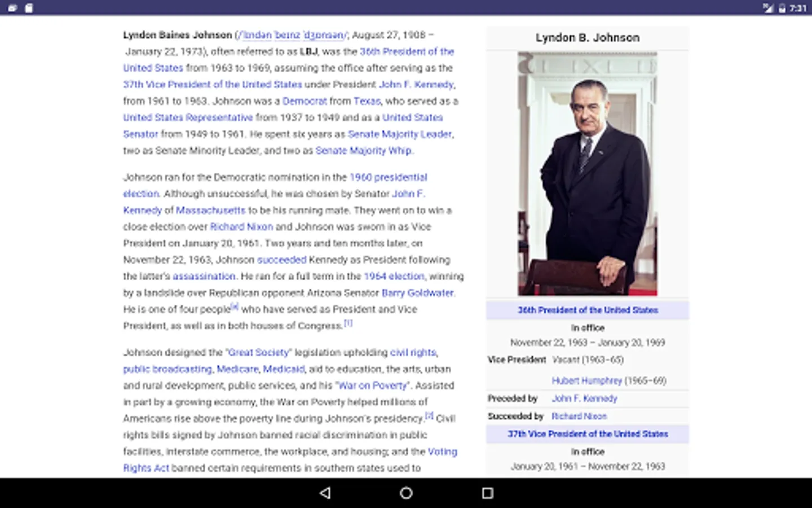Tap the SD card notification icon

coord(29,8)
